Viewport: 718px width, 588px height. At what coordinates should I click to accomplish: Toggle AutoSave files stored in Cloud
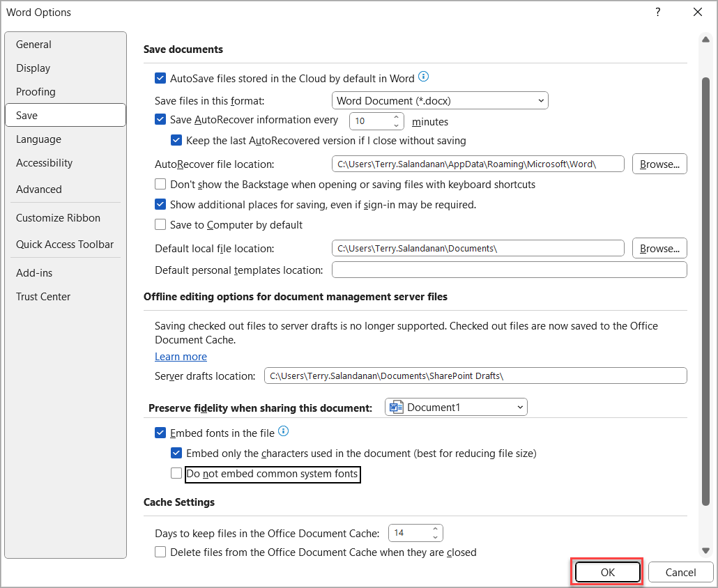(160, 78)
